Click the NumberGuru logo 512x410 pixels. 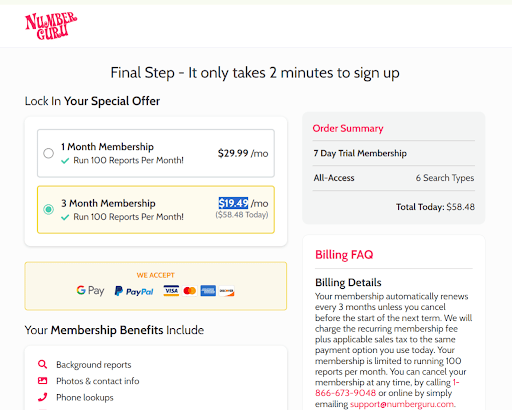(x=51, y=26)
